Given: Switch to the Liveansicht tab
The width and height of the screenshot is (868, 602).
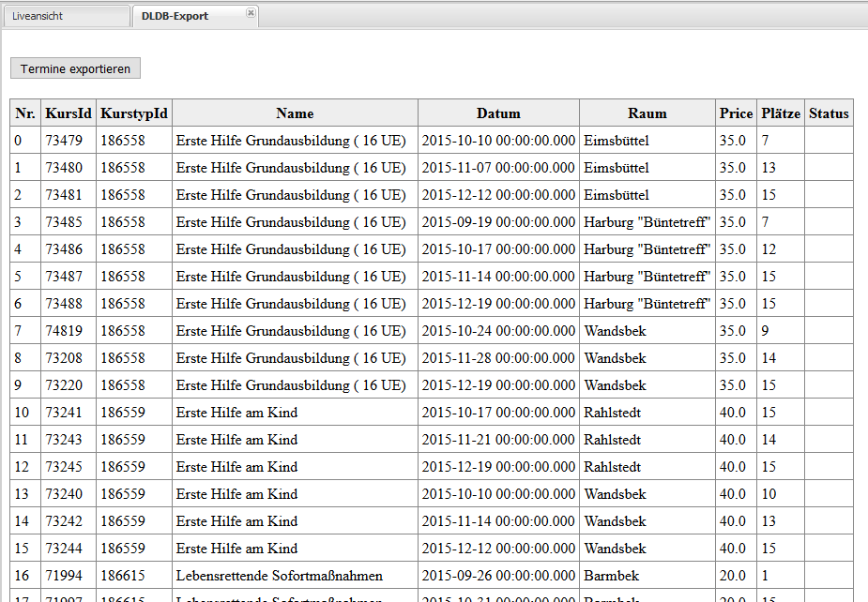Looking at the screenshot, I should point(38,16).
